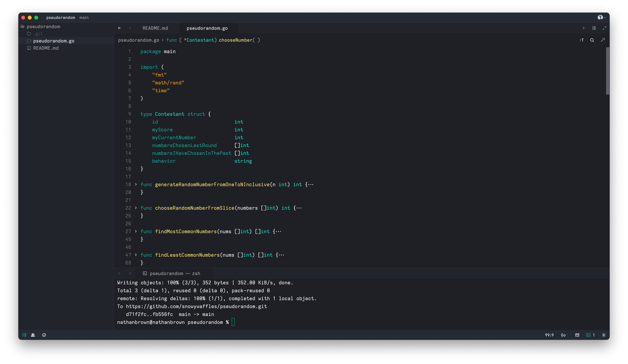628x364 pixels.
Task: Click the fold ellipsis after findMostCommonNumbers
Action: coord(279,232)
